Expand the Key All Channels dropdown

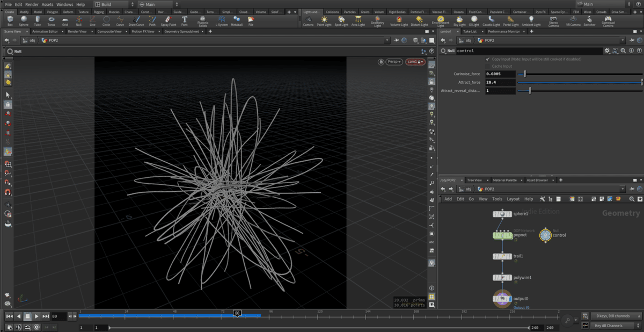click(611, 326)
